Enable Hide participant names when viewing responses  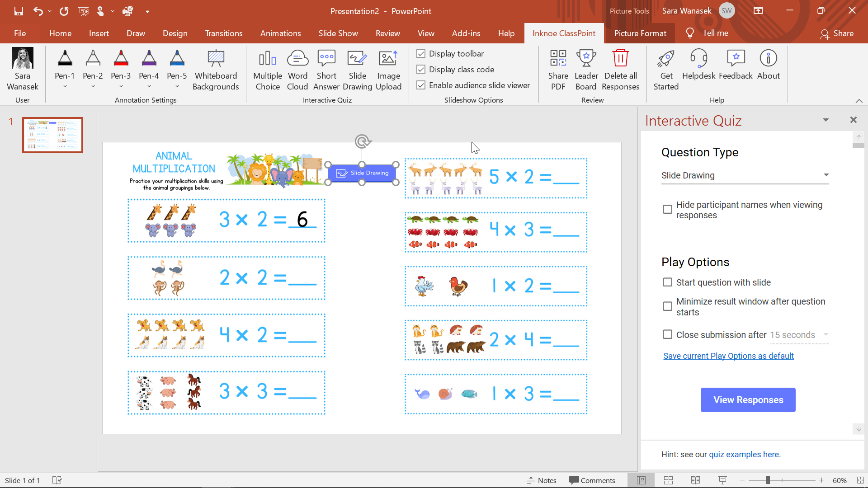(x=667, y=210)
